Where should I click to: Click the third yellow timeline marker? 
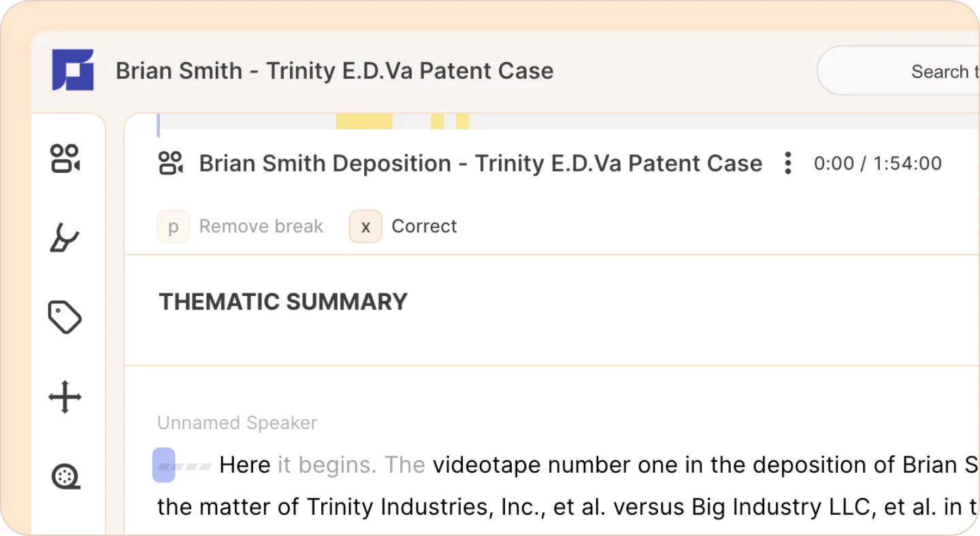click(463, 122)
